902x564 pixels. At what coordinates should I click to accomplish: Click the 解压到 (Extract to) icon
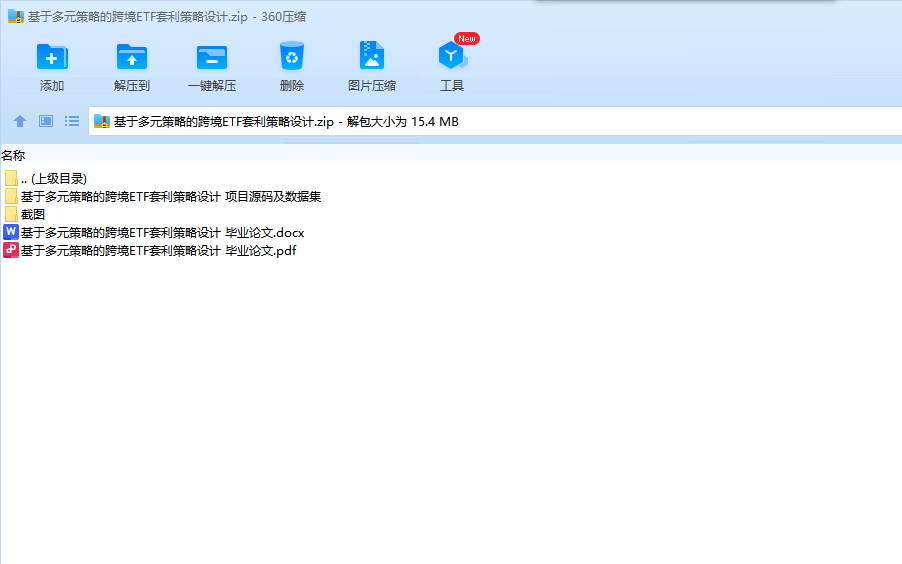[132, 57]
